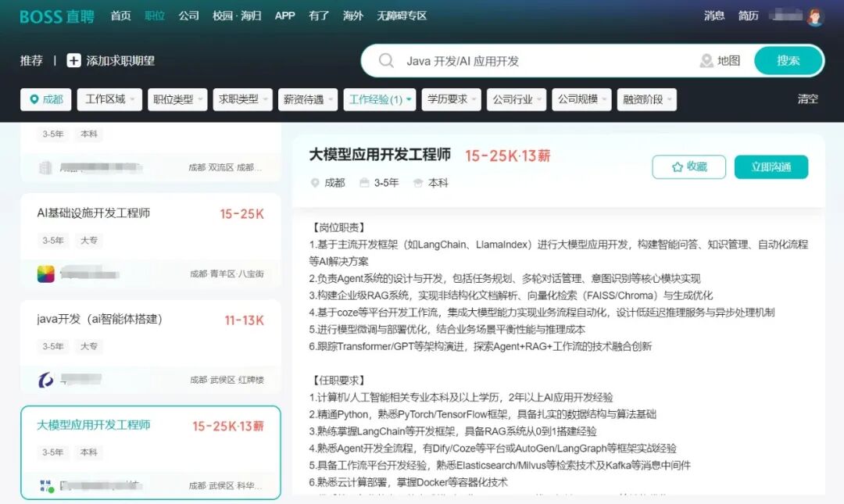Click graduation cap icon next to 本科 in detail
The height and width of the screenshot is (504, 844).
[x=417, y=183]
